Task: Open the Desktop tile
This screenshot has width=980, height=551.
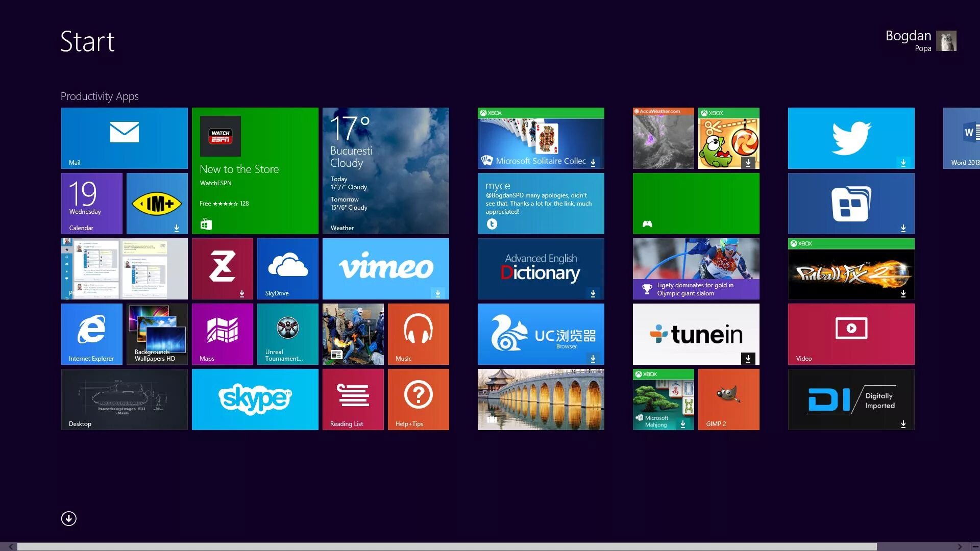Action: [124, 399]
